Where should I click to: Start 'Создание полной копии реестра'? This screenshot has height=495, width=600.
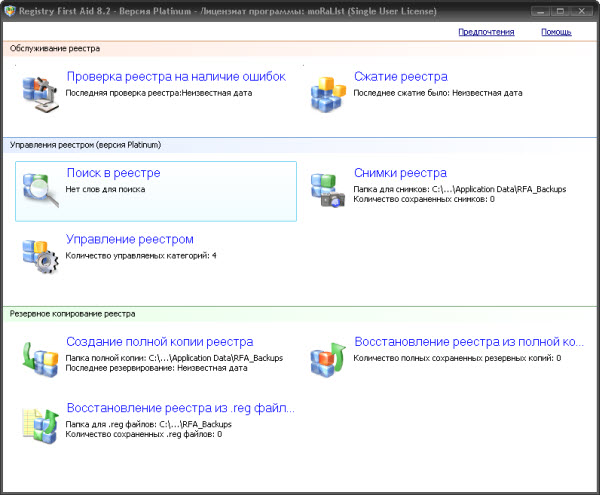[159, 341]
